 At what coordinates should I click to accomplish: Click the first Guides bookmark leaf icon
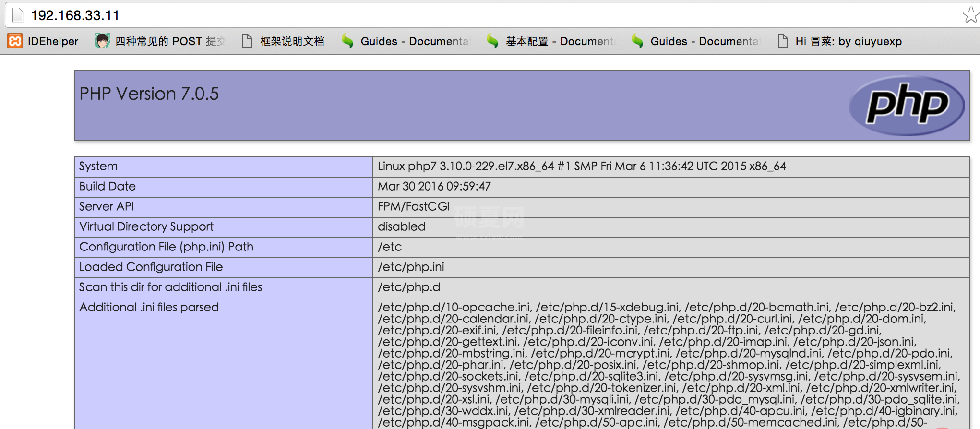pyautogui.click(x=347, y=41)
